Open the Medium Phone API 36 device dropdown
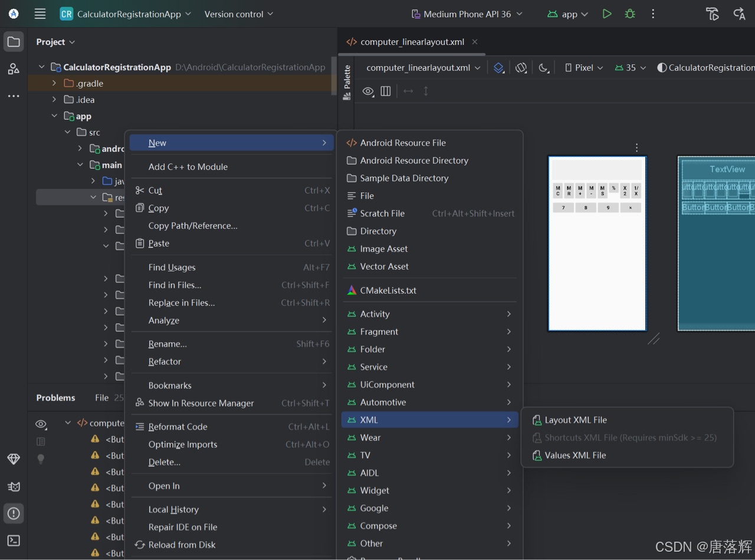 pos(466,14)
